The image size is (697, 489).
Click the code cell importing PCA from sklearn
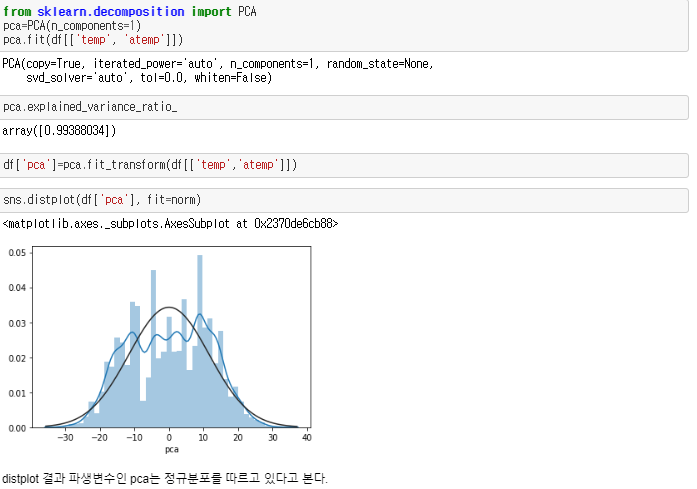point(344,26)
